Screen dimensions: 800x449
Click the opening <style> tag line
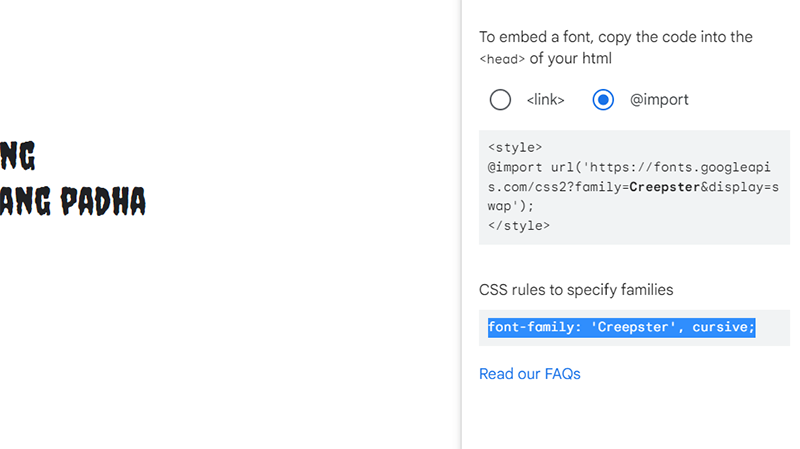click(515, 148)
